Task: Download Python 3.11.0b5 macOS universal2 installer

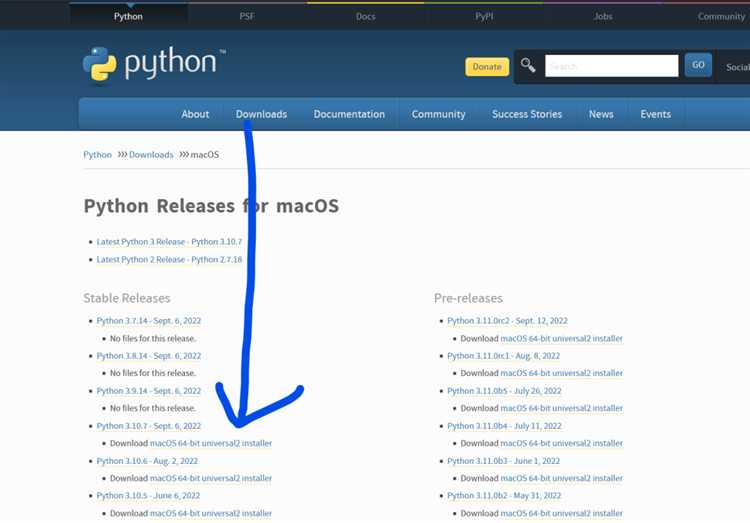Action: 562,408
